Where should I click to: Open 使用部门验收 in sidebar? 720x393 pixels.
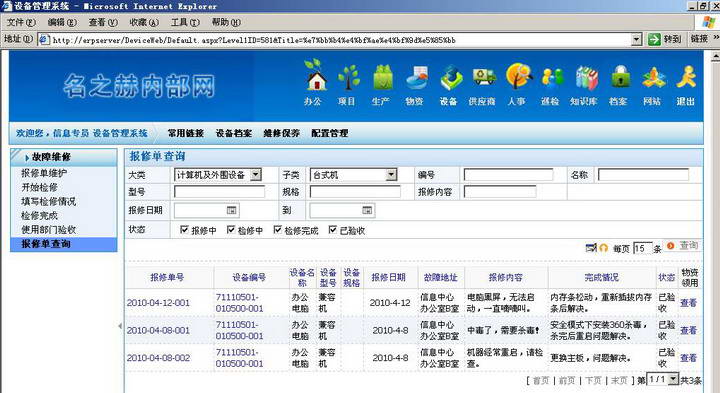(49, 230)
